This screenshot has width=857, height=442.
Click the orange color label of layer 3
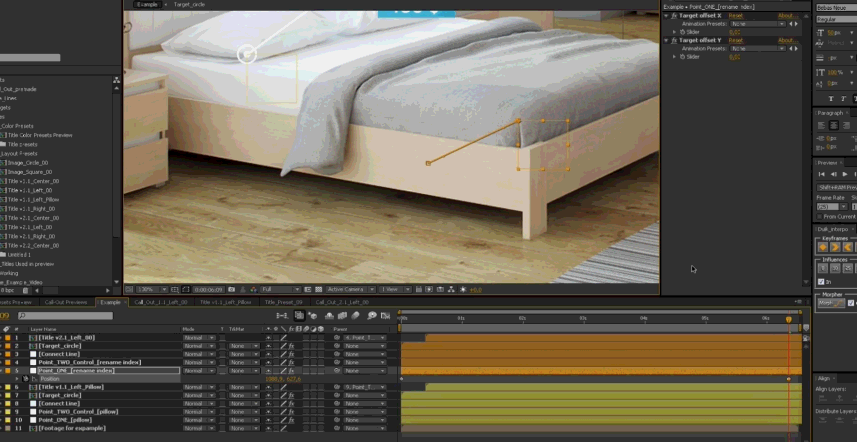tap(8, 355)
